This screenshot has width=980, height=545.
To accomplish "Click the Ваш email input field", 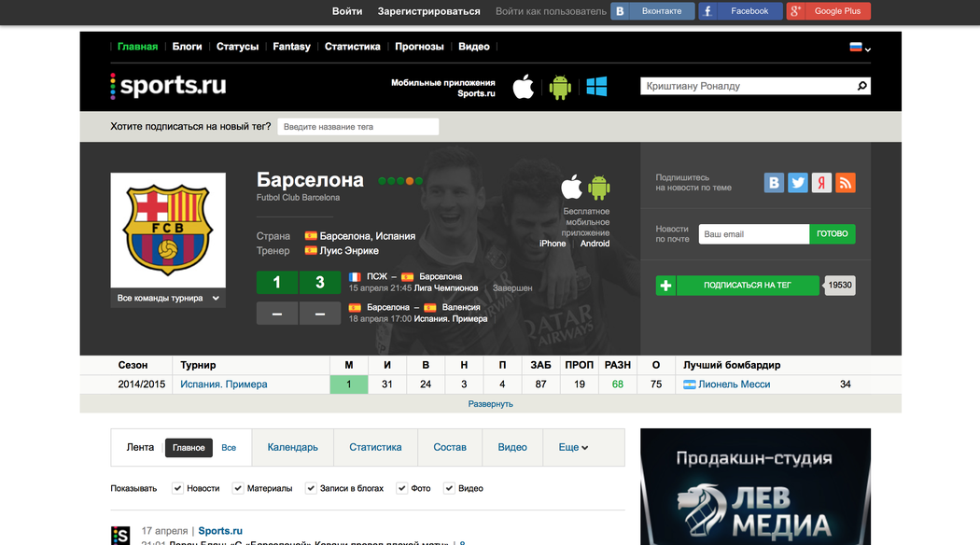I will 752,234.
